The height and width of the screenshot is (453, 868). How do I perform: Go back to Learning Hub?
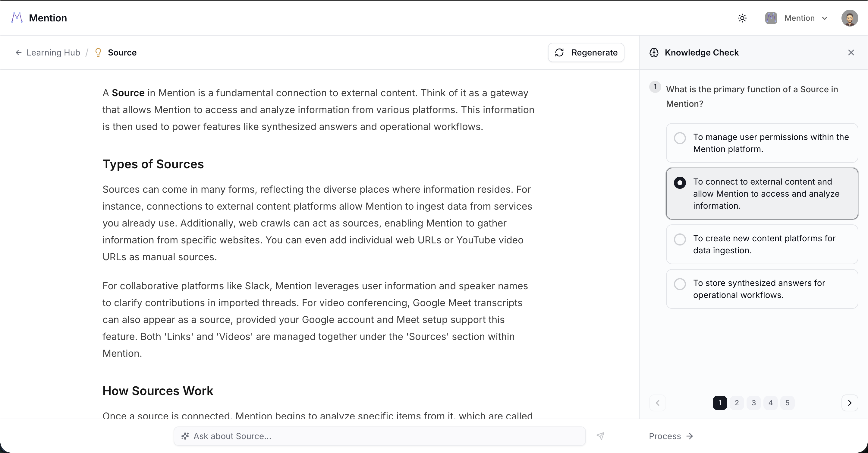click(x=48, y=52)
